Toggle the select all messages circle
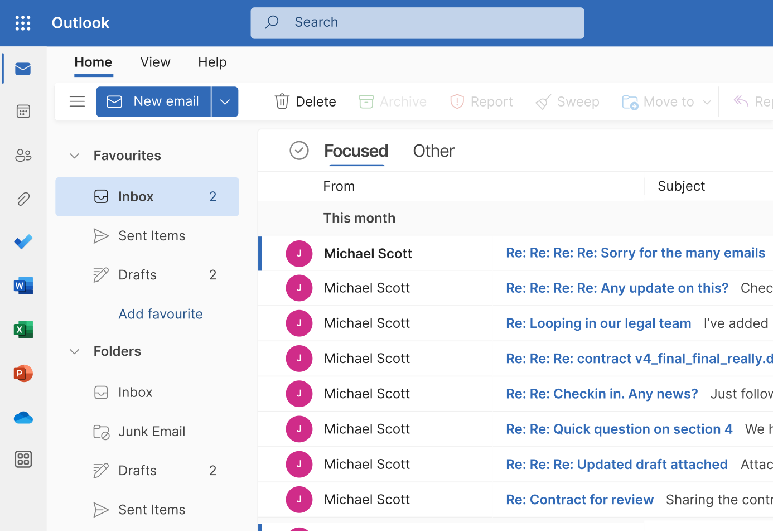The height and width of the screenshot is (532, 773). (x=299, y=151)
